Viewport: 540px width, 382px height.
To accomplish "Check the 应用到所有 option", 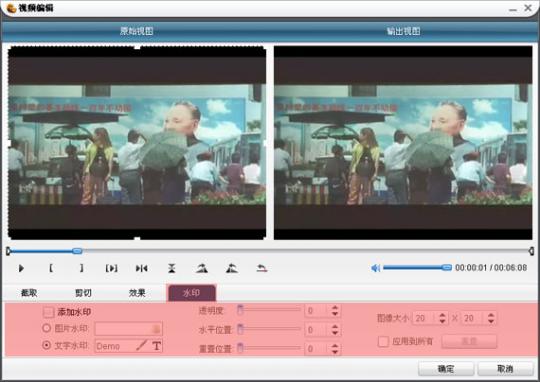I will (383, 341).
